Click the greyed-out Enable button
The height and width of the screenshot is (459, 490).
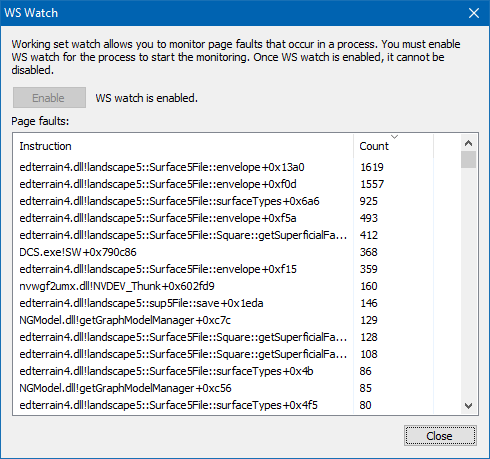(49, 98)
